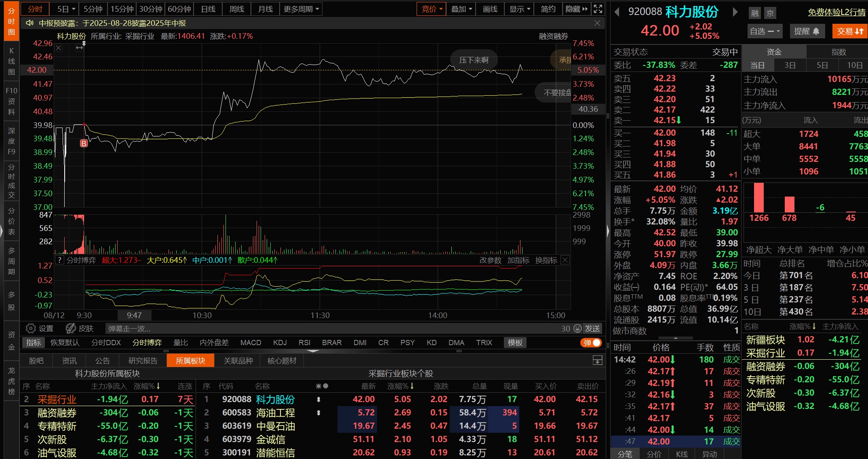Go to previous stock arrow
This screenshot has height=459, width=868.
coord(617,12)
